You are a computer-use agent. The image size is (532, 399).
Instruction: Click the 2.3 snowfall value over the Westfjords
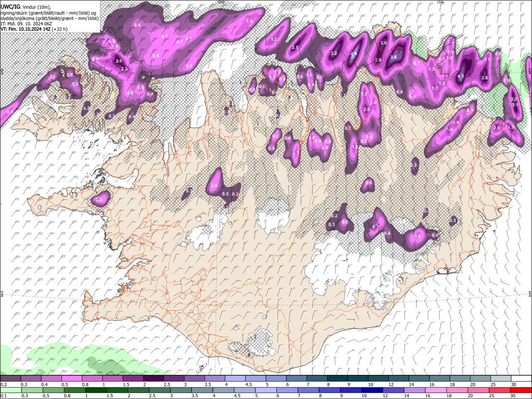point(124,69)
